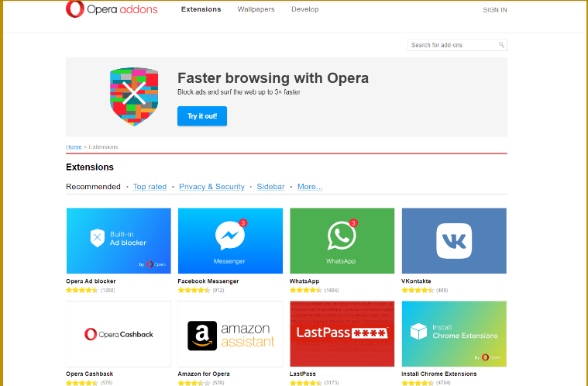Click the Amazon for Opera title
Screen dimensions: 588x386
(204, 374)
